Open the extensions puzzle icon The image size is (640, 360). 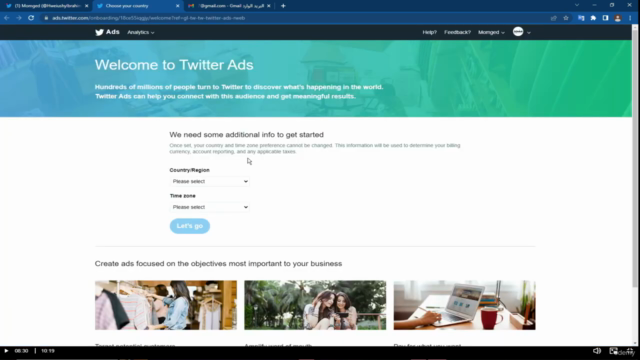[x=593, y=18]
